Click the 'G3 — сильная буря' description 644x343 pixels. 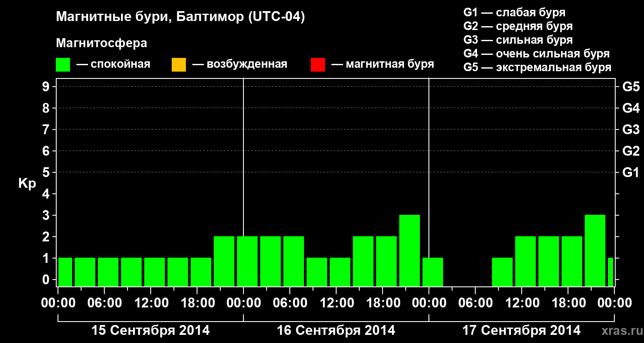(x=518, y=40)
